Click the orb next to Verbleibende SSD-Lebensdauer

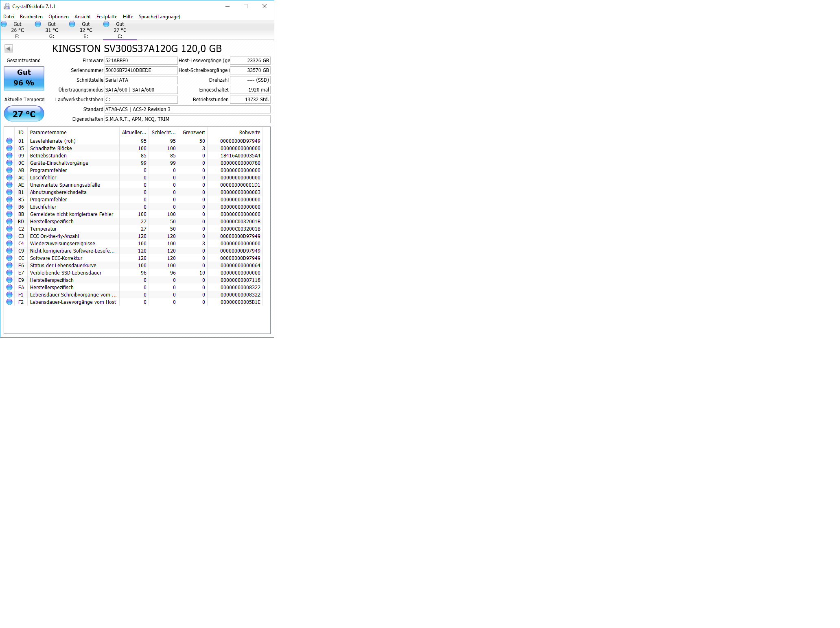click(x=9, y=273)
